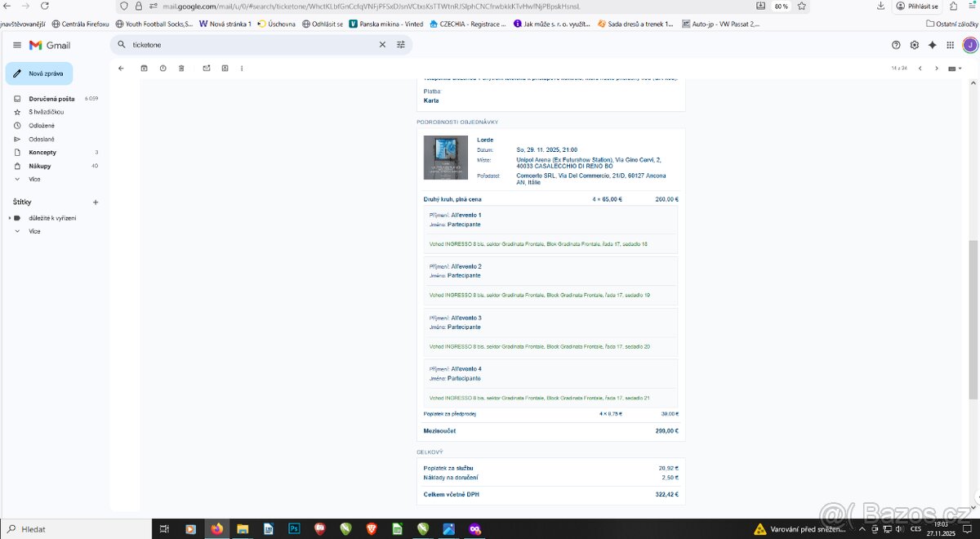
Task: Open the Firefox application menu
Action: [x=973, y=6]
